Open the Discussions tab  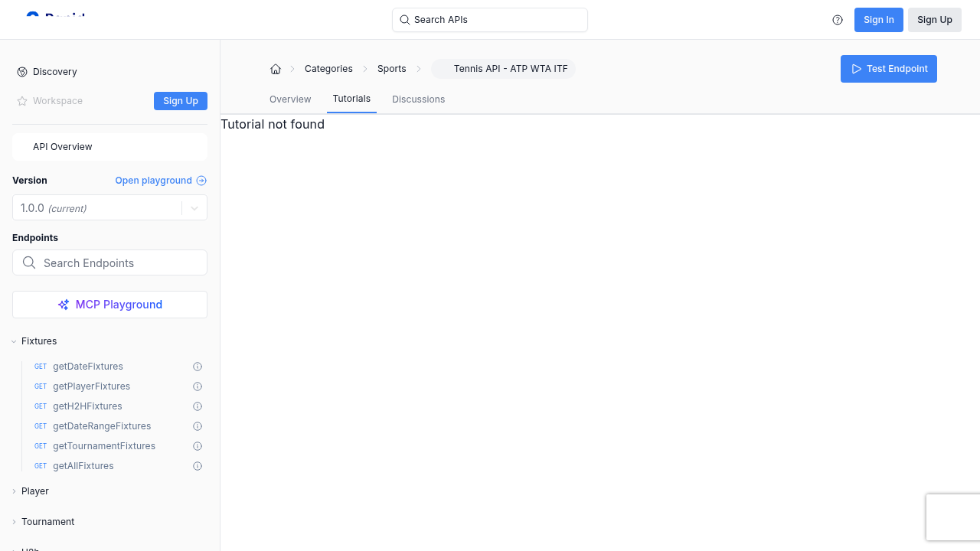[x=418, y=99]
